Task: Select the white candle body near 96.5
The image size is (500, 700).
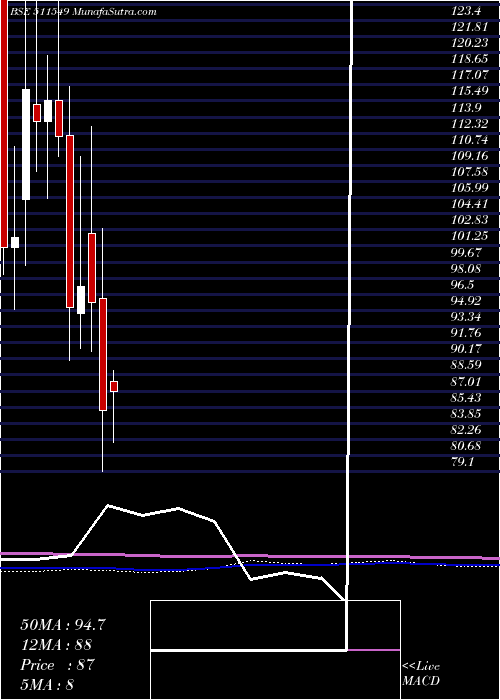Action: click(81, 300)
